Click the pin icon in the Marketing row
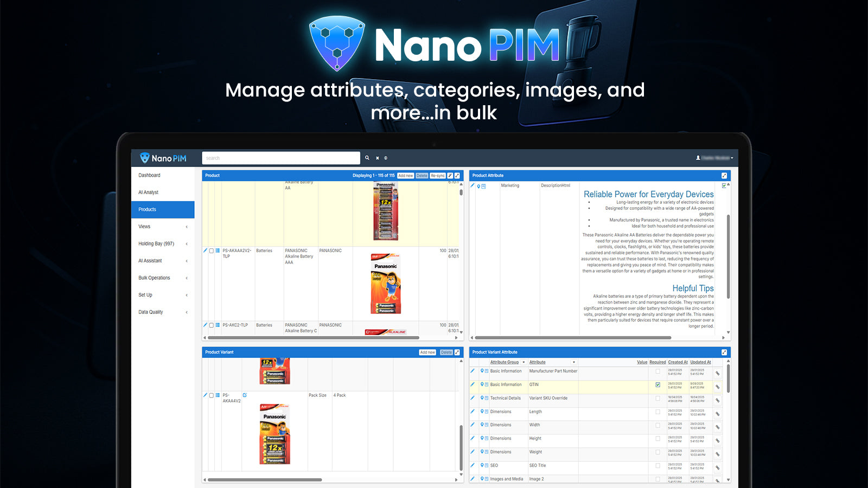 pyautogui.click(x=478, y=186)
